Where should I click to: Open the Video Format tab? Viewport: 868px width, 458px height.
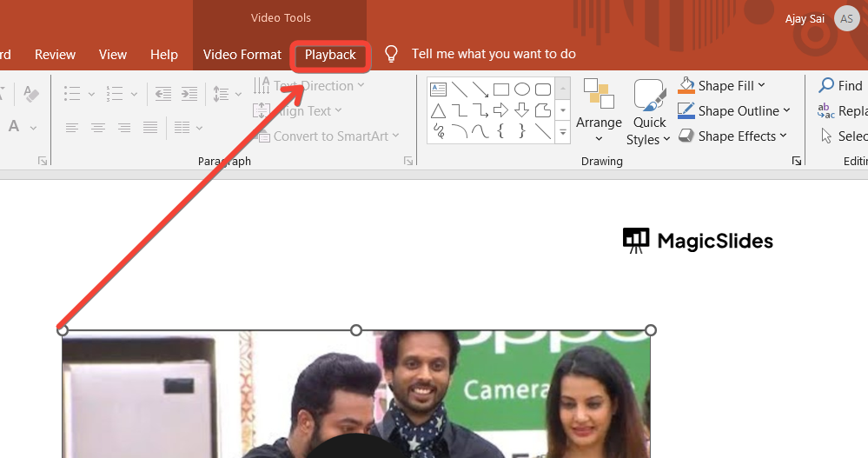click(242, 55)
